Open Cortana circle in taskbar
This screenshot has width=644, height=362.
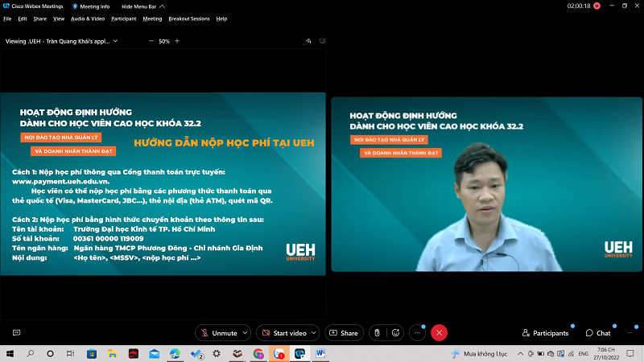(50, 354)
